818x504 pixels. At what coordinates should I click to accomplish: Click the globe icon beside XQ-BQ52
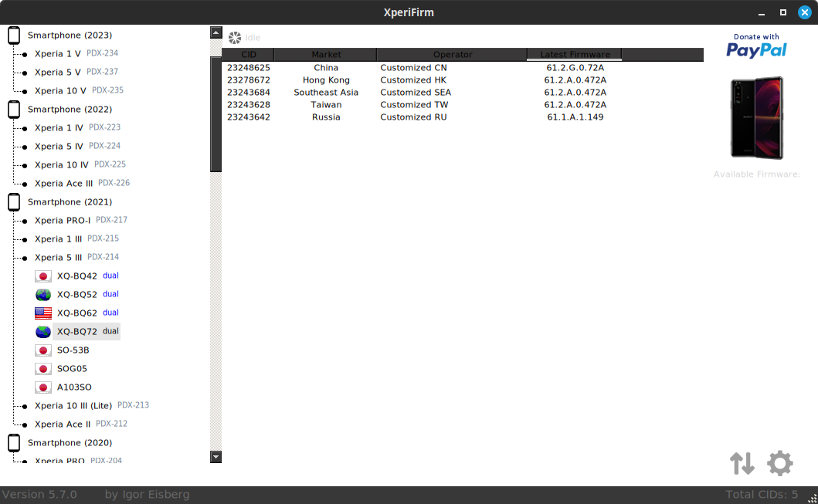tap(43, 295)
